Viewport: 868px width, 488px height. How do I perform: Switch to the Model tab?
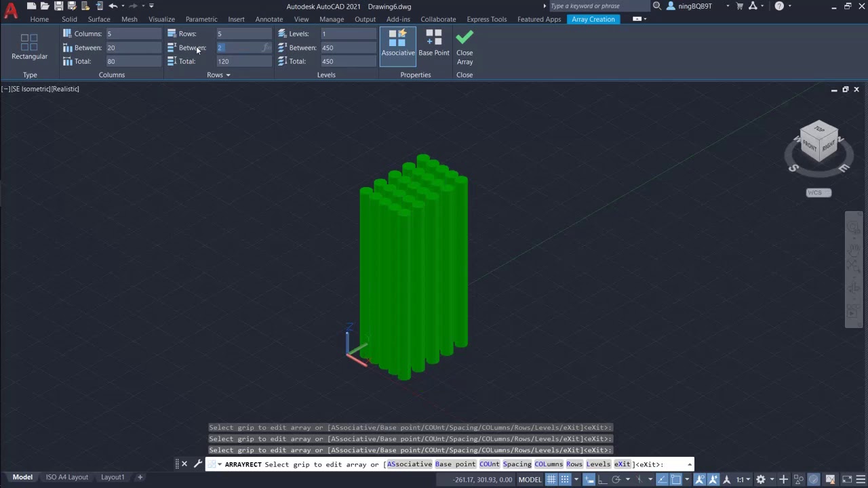(x=22, y=477)
